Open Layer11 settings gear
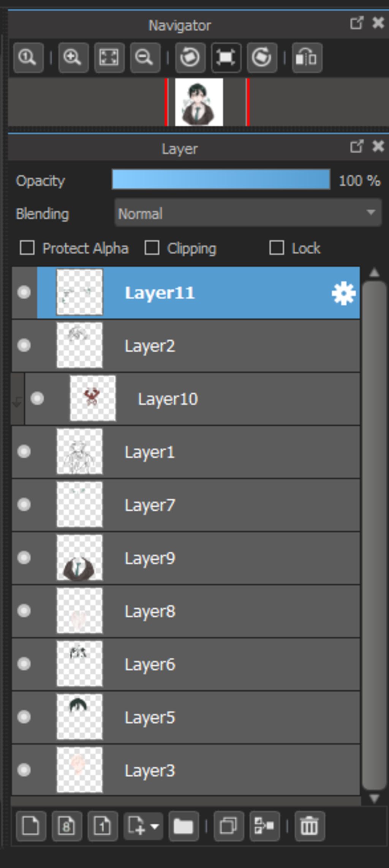This screenshot has height=868, width=389. [x=343, y=293]
